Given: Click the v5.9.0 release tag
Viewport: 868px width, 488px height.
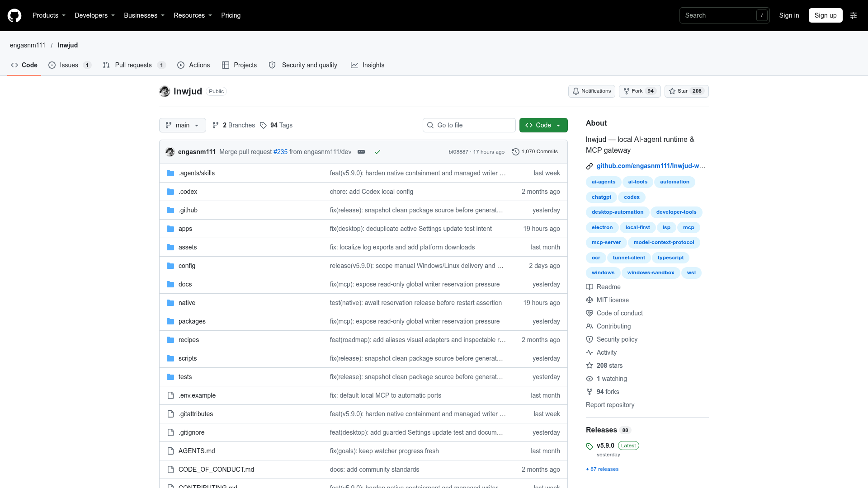Looking at the screenshot, I should coord(605,446).
